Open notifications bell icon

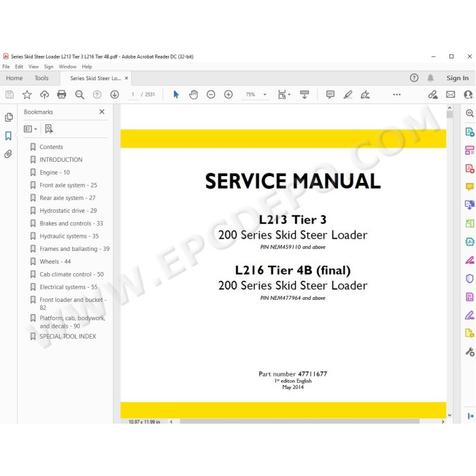(430, 78)
